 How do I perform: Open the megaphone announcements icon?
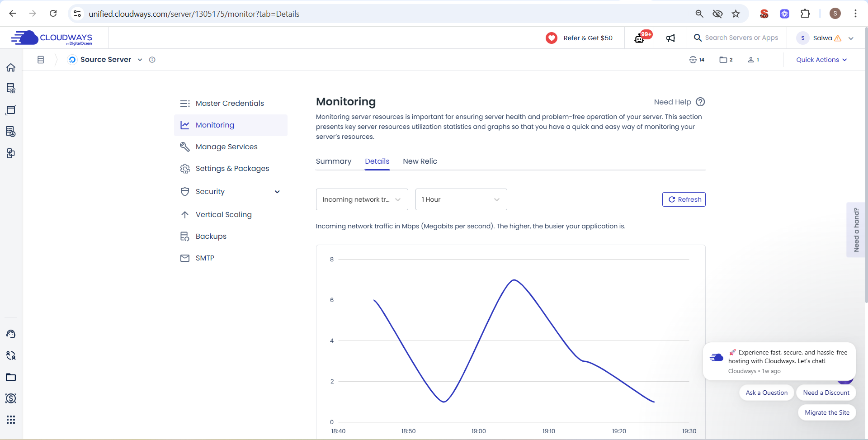coord(670,38)
